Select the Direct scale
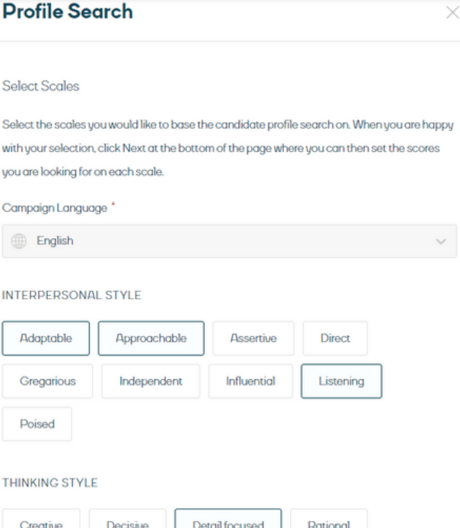This screenshot has width=460, height=528. 335,338
